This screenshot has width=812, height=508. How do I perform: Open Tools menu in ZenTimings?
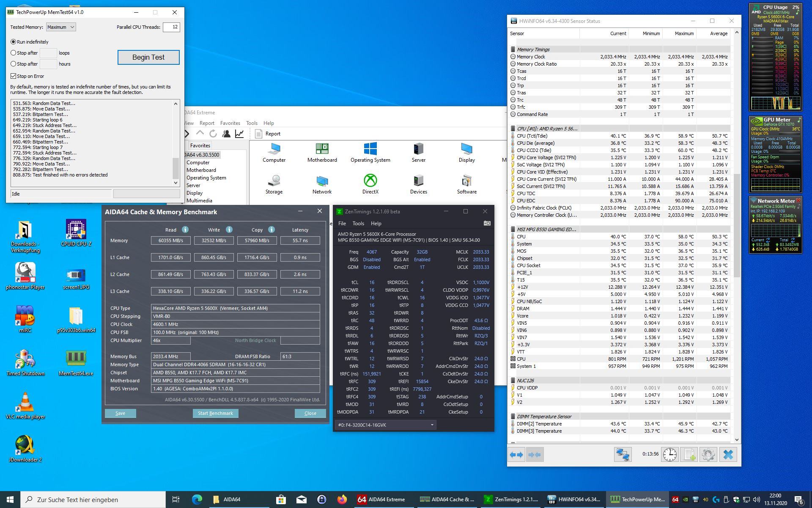pos(358,224)
